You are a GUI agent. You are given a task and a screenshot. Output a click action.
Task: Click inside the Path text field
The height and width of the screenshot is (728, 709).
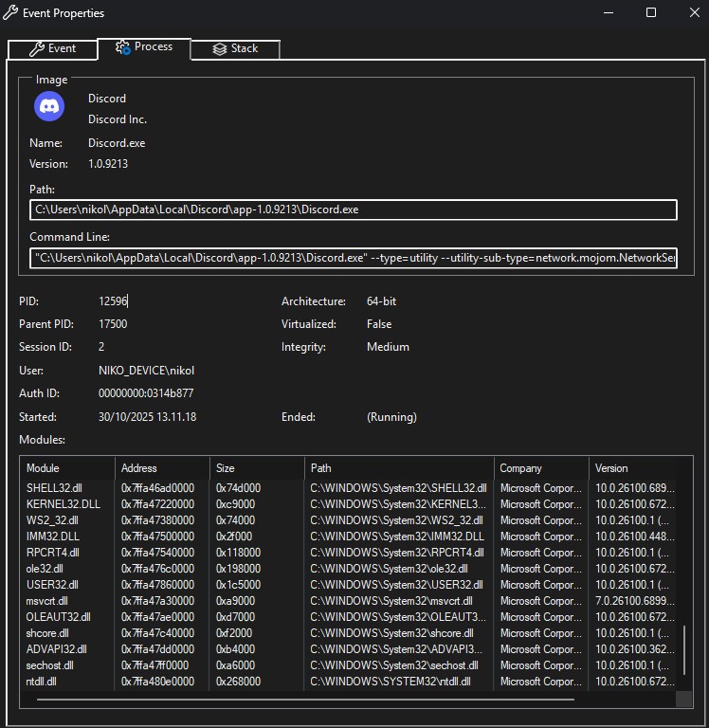(x=354, y=209)
